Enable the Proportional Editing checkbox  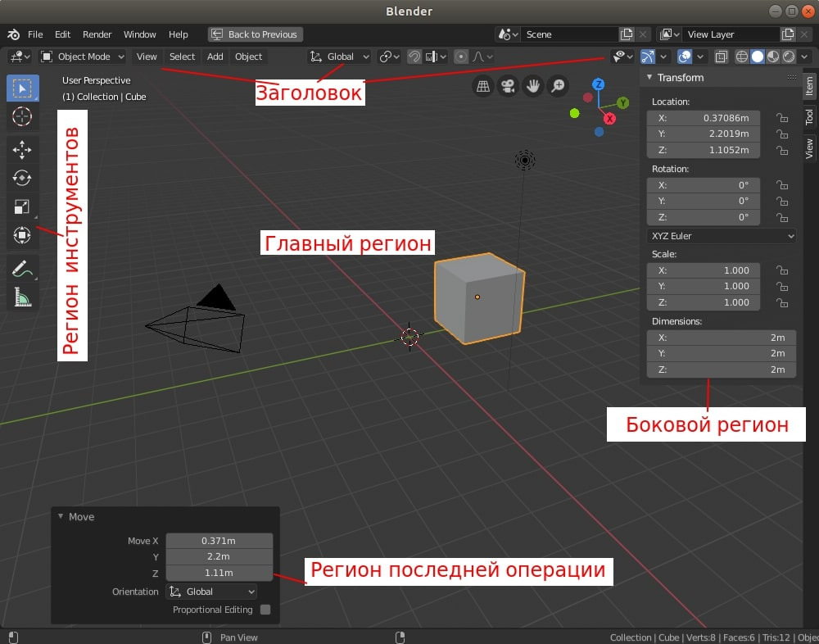coord(265,610)
